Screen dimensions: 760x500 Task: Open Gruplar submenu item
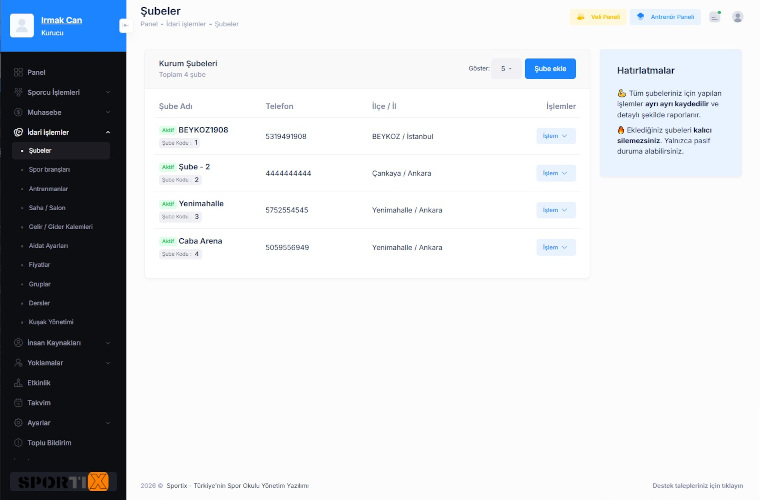[x=39, y=284]
